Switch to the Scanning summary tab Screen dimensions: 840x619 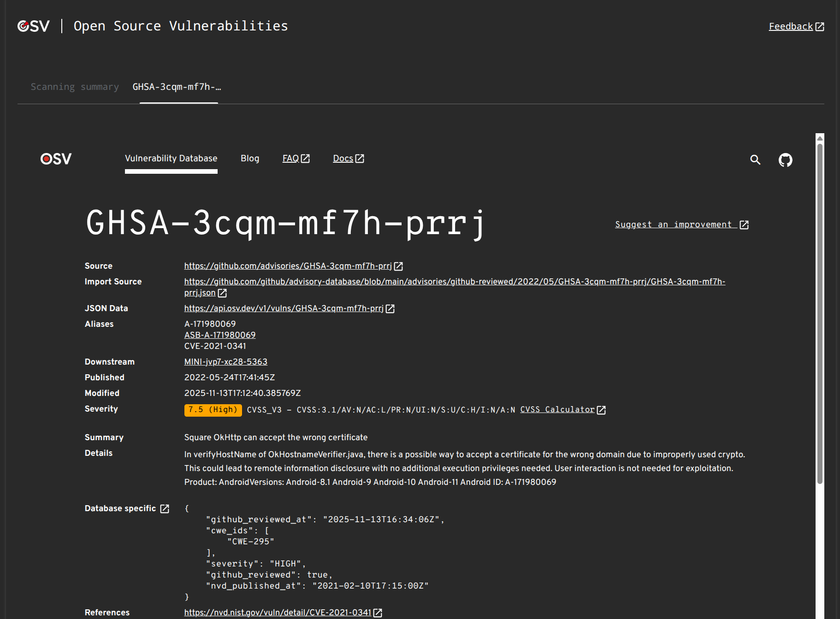coord(75,87)
